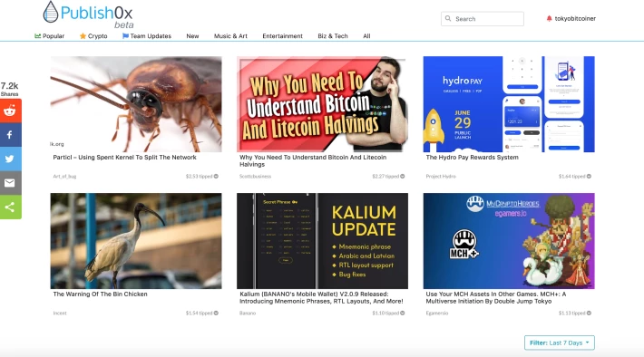Open the Kalium Update thumbnail
Screen dimensions: 644x357
point(322,241)
